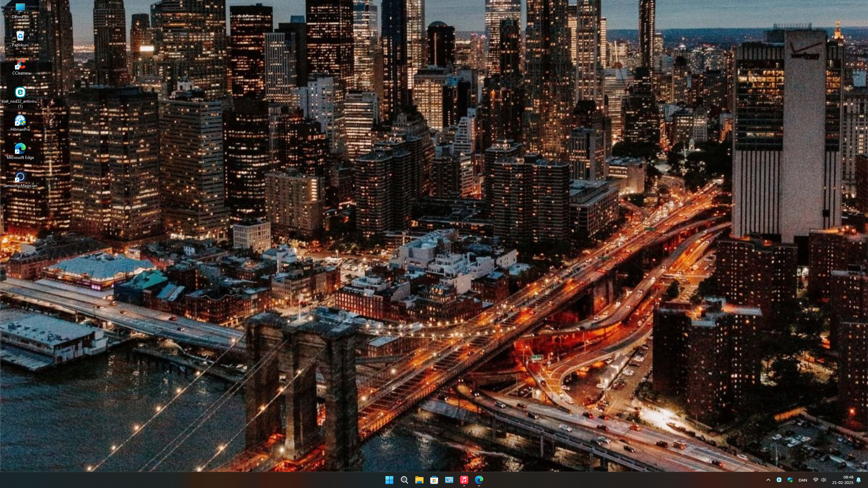The image size is (868, 488).
Task: Switch to Apple Music in the taskbar
Action: point(464,480)
